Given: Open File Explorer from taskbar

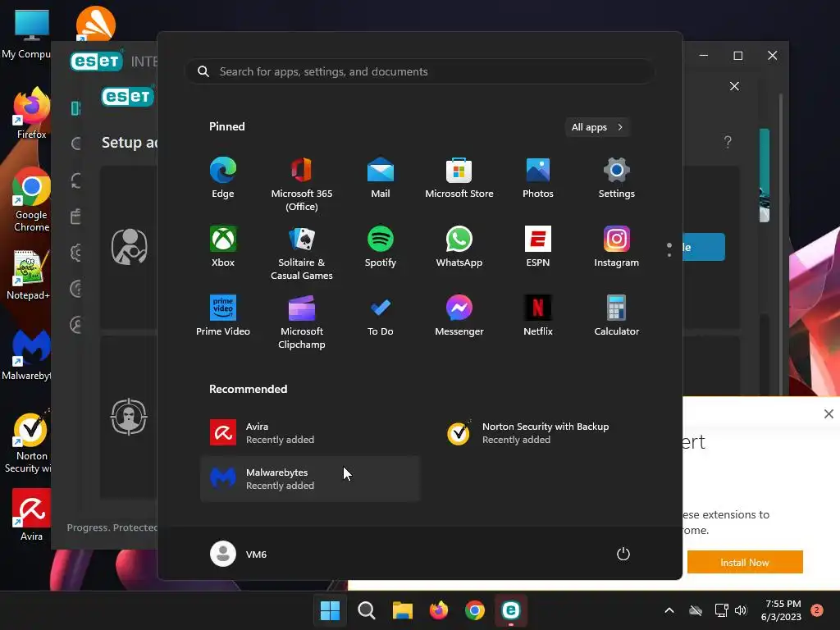Looking at the screenshot, I should pyautogui.click(x=402, y=610).
